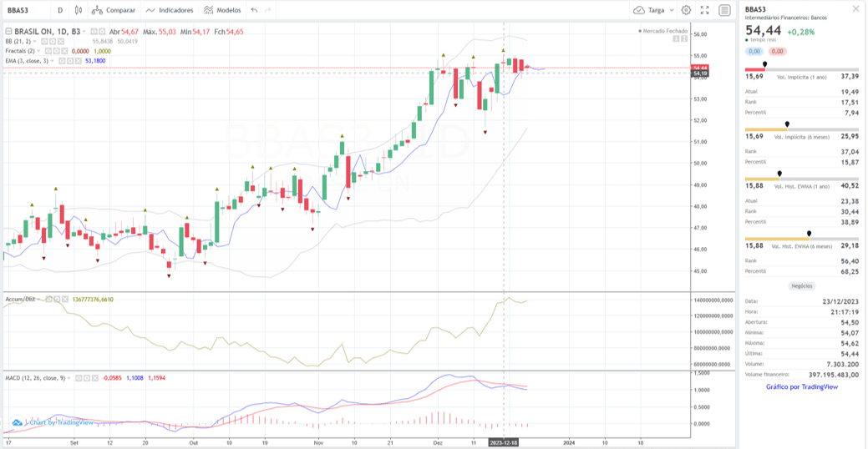868x449 pixels.
Task: Select the D timeframe interval
Action: click(59, 10)
